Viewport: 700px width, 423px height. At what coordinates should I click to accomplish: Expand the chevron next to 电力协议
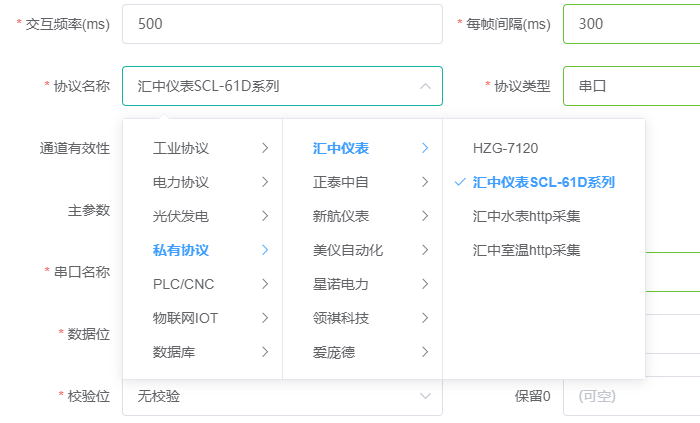pyautogui.click(x=265, y=182)
